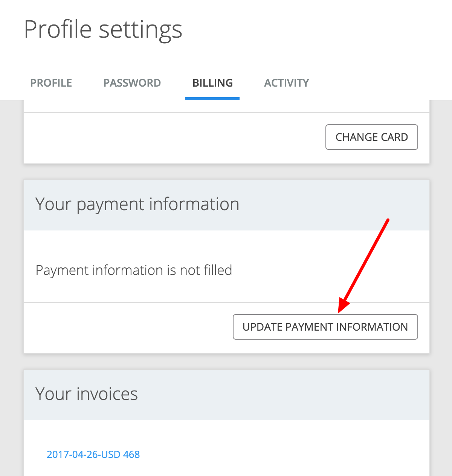This screenshot has height=476, width=452.
Task: Click the Profile settings page heading
Action: pos(103,30)
